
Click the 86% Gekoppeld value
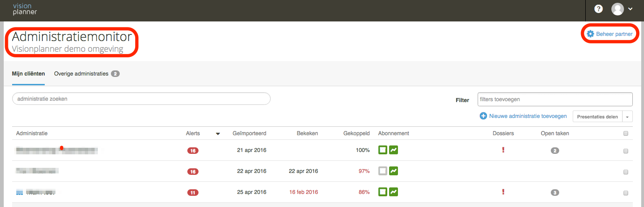pos(364,192)
